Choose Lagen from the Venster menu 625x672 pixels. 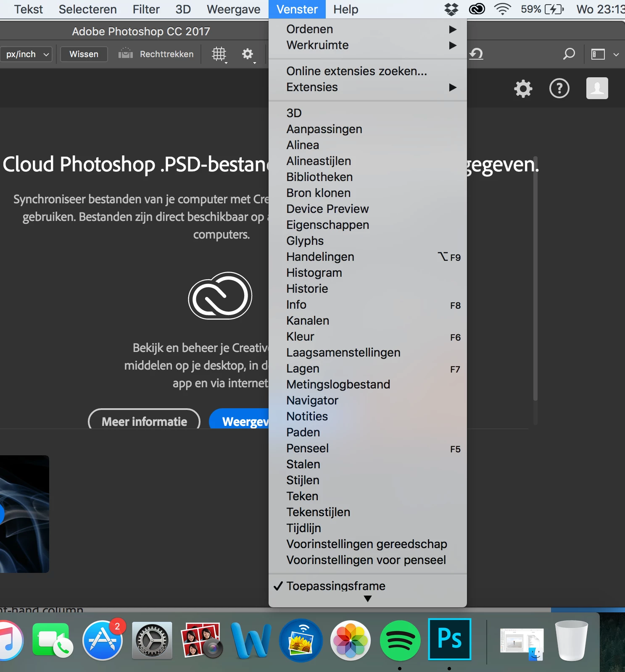pyautogui.click(x=368, y=368)
